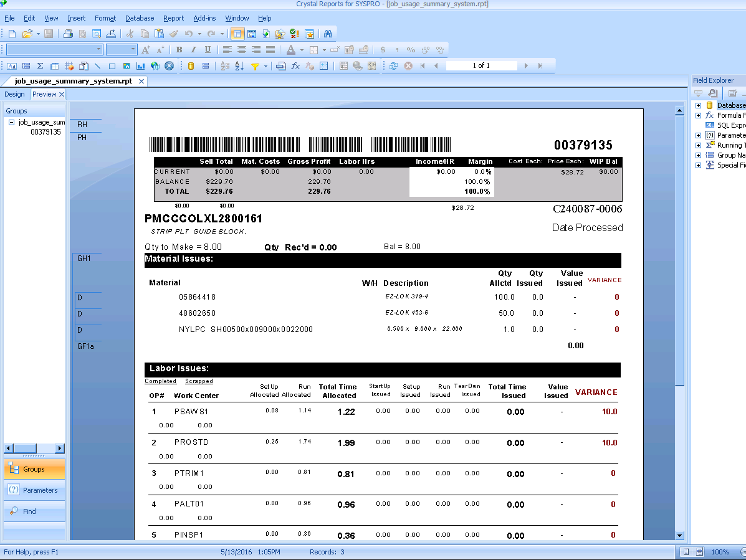Expand Database Fields node in Field Explorer
Image resolution: width=746 pixels, height=560 pixels.
pyautogui.click(x=698, y=106)
